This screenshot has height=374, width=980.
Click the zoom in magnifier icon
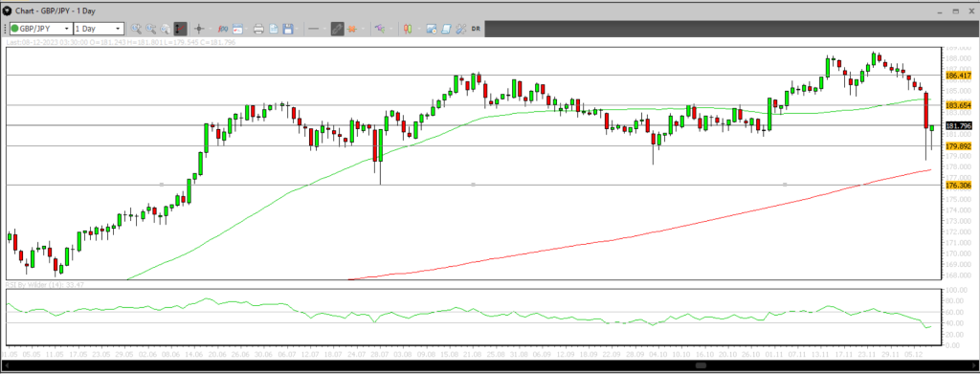(136, 29)
